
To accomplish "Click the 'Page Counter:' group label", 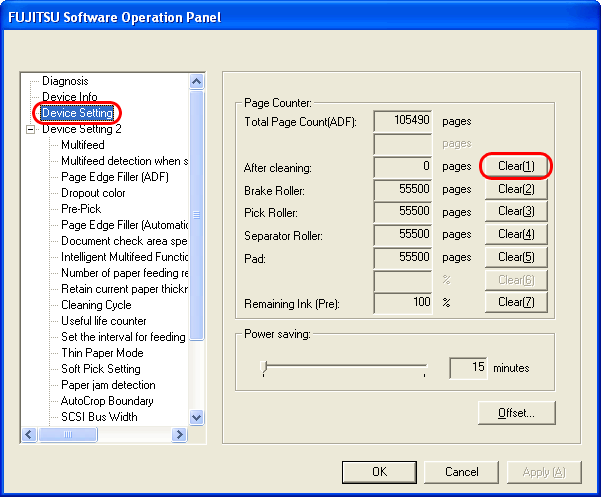I will point(278,103).
